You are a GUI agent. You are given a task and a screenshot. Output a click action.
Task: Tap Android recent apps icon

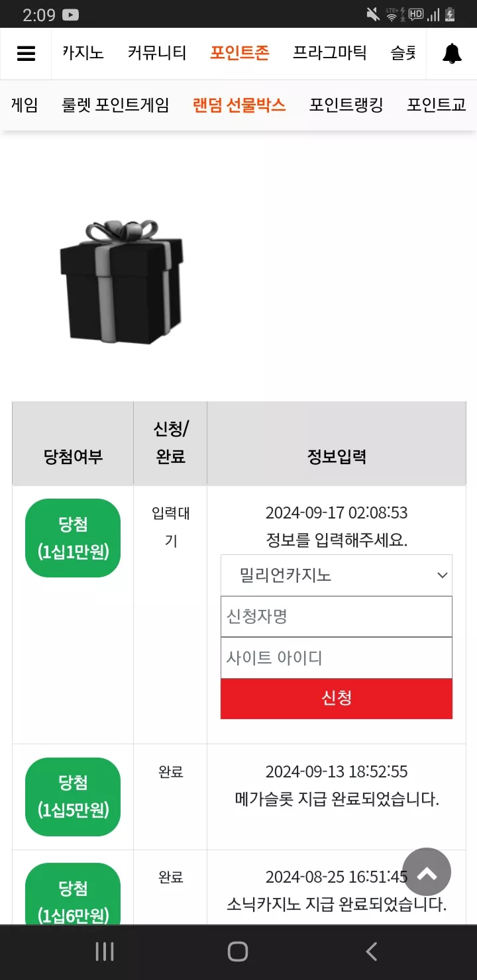click(105, 952)
